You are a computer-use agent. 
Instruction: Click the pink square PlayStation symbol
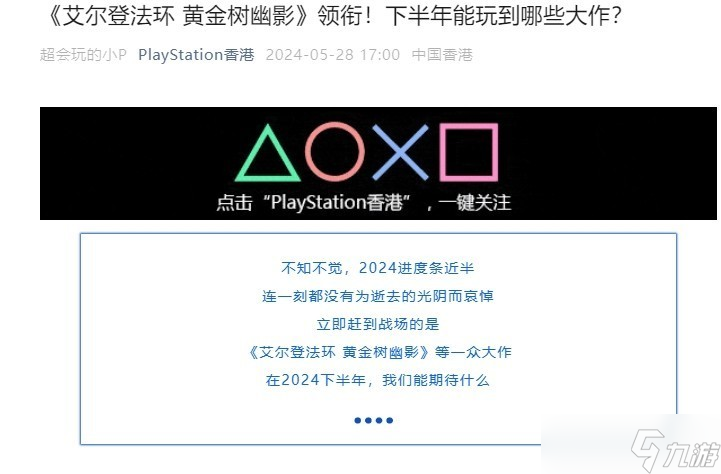click(469, 152)
